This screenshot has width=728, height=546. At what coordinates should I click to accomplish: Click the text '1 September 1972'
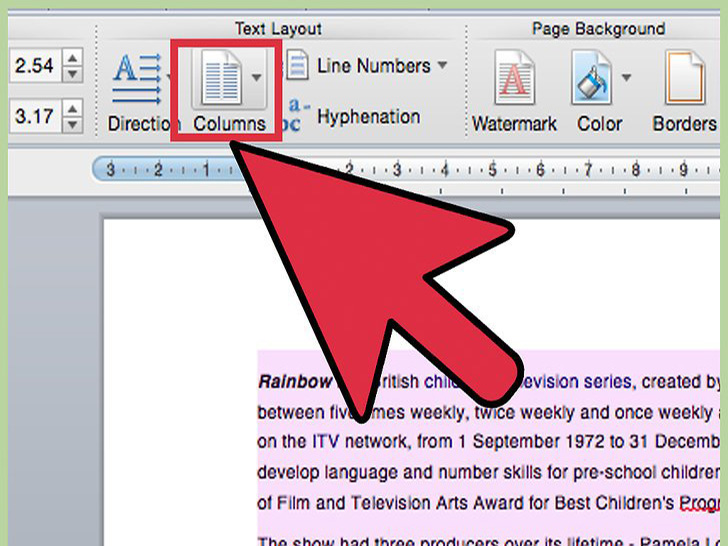(x=532, y=441)
